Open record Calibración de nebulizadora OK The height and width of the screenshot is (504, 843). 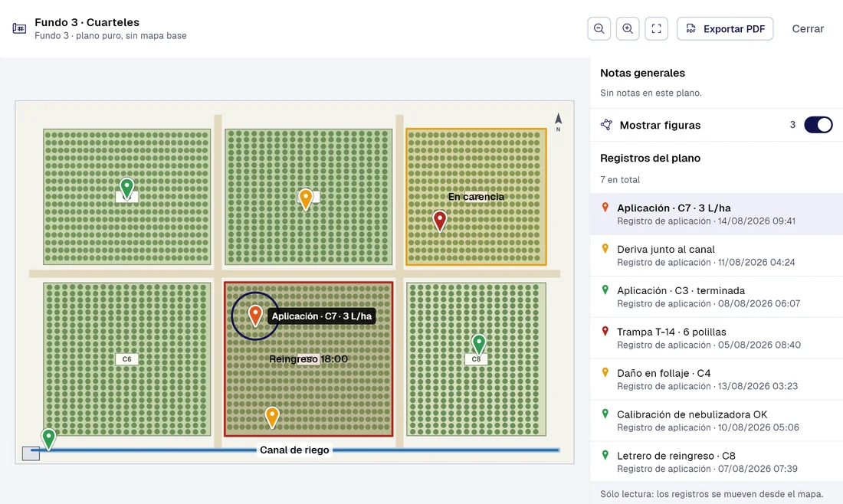[x=716, y=421]
